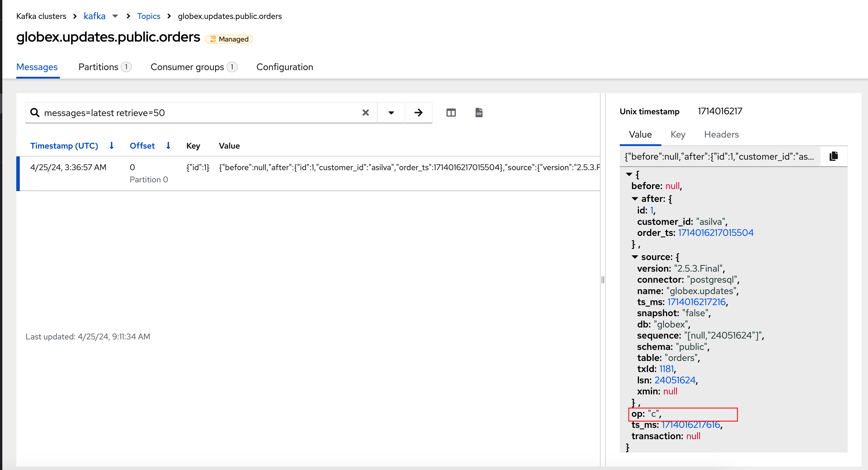Sort by Offset arrow icon

[x=168, y=146]
